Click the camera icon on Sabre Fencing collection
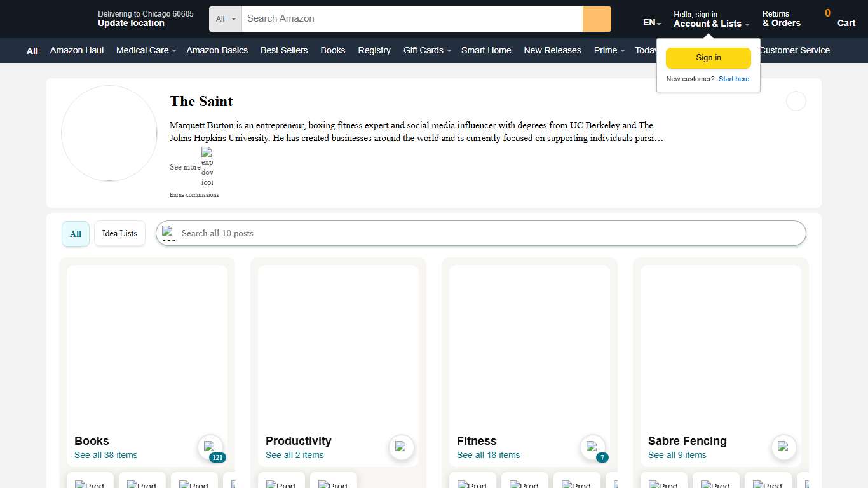This screenshot has height=488, width=868. click(x=783, y=447)
